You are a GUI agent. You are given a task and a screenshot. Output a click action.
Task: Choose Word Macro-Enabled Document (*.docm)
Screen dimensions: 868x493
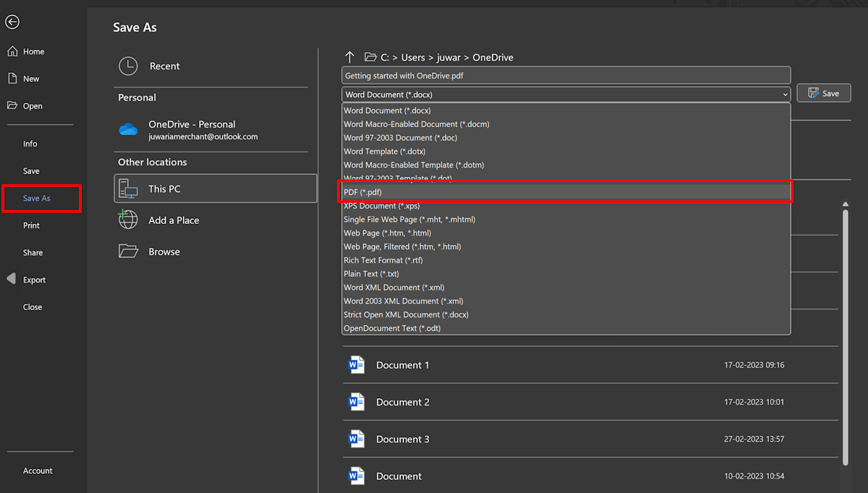pyautogui.click(x=566, y=124)
